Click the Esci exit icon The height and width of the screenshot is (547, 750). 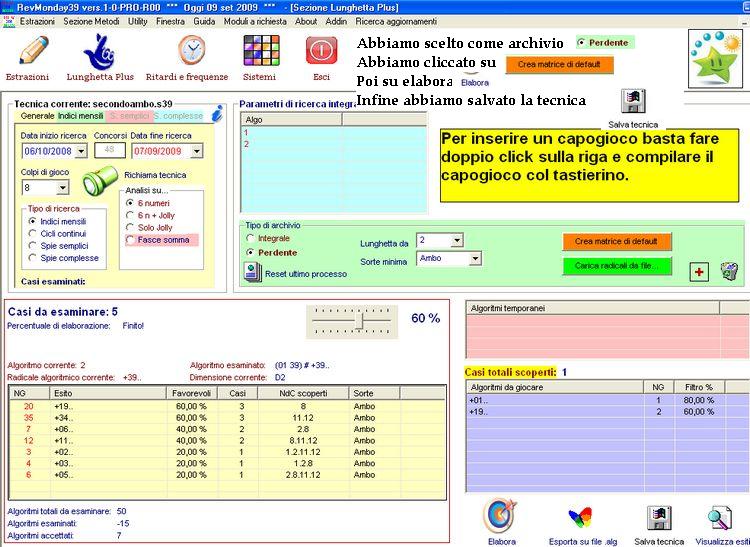coord(321,51)
